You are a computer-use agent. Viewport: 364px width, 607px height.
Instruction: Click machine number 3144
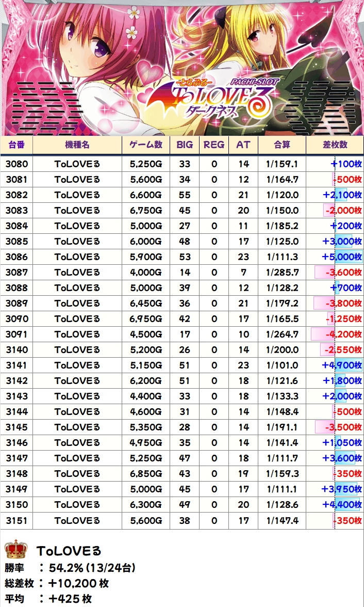pyautogui.click(x=16, y=412)
